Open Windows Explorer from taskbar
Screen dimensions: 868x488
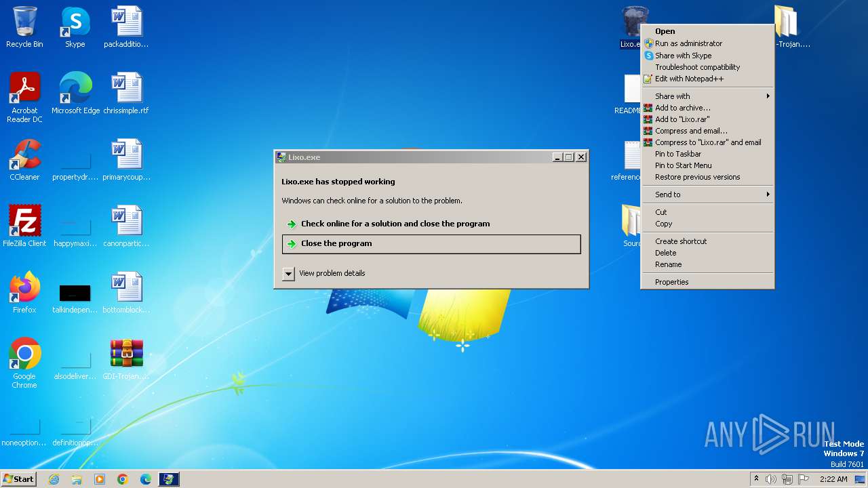tap(77, 479)
